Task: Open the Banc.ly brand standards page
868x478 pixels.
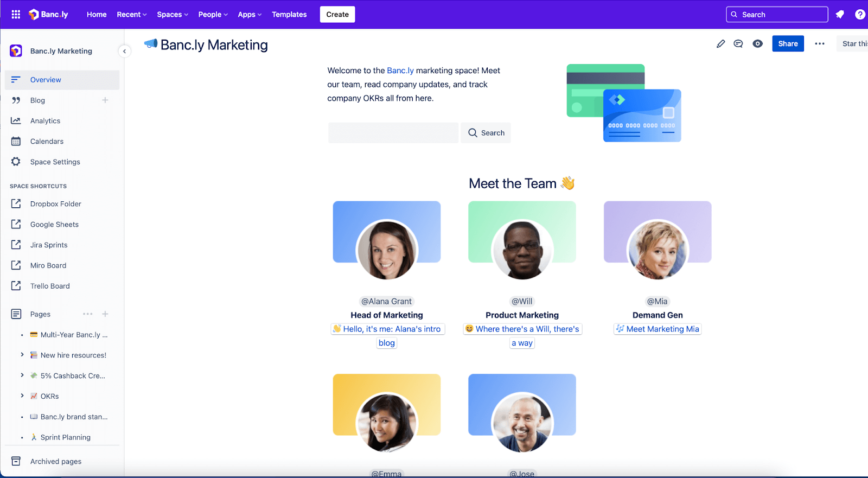Action: [69, 417]
